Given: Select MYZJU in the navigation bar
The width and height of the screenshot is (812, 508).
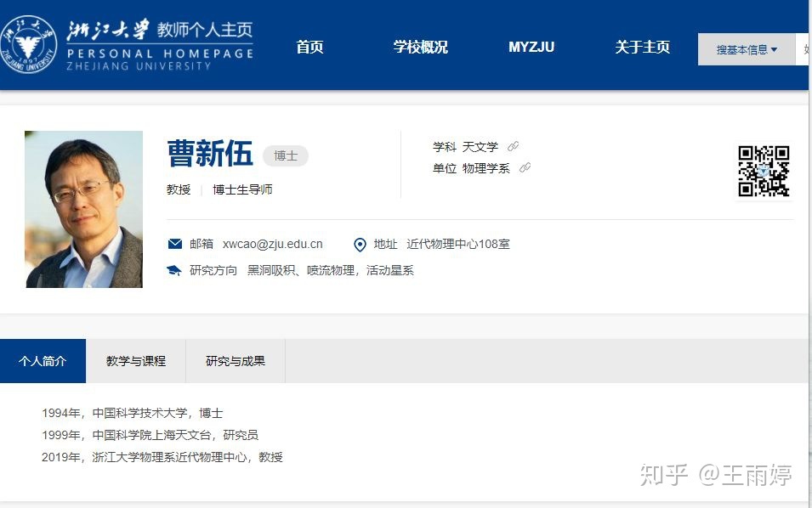Looking at the screenshot, I should pyautogui.click(x=531, y=48).
